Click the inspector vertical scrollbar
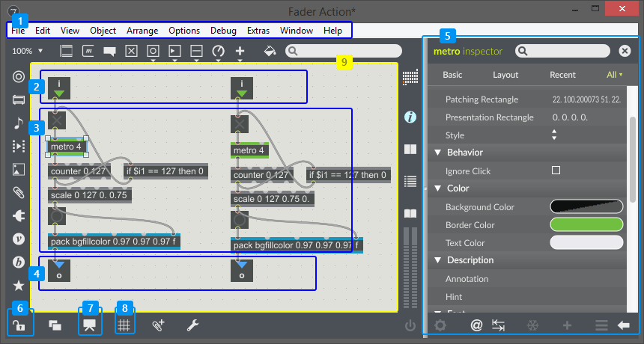Viewport: 644px width, 344px height. [633, 159]
